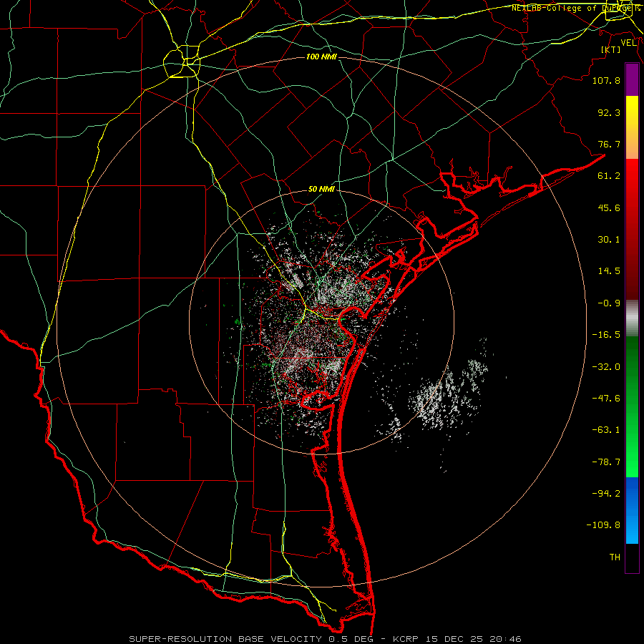Click the -109.8 legend value
The height and width of the screenshot is (644, 644).
pyautogui.click(x=603, y=525)
